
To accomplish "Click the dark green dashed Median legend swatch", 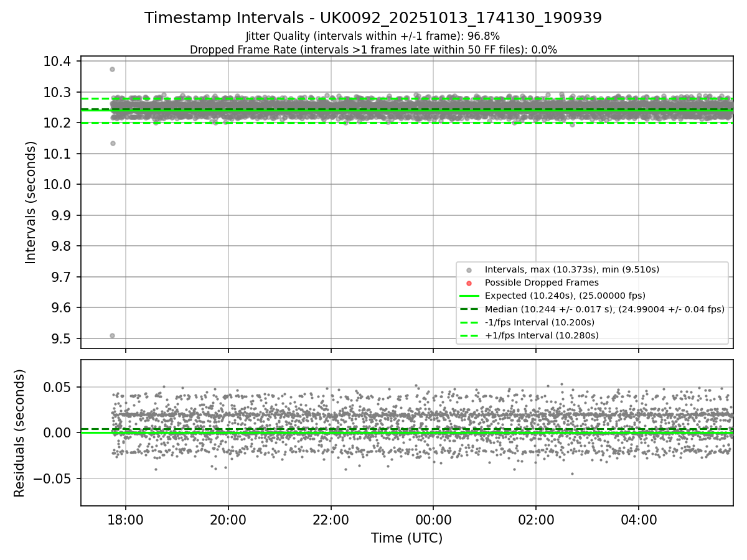I will click(x=469, y=309).
